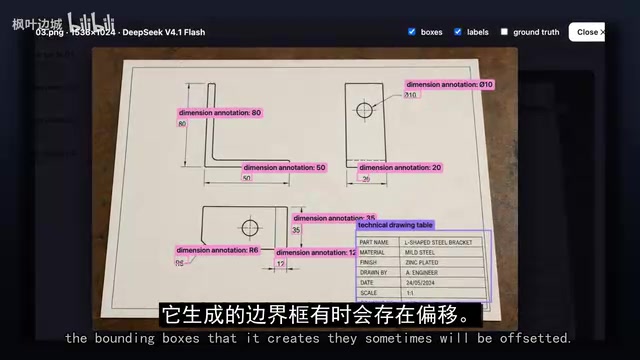Viewport: 640px width, 360px height.
Task: Click the 'dimension annotation: 12' label
Action: click(316, 252)
